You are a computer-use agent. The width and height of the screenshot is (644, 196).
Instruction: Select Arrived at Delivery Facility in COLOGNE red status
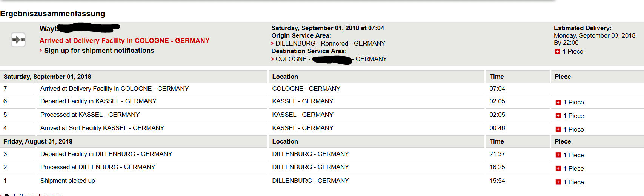tap(124, 41)
